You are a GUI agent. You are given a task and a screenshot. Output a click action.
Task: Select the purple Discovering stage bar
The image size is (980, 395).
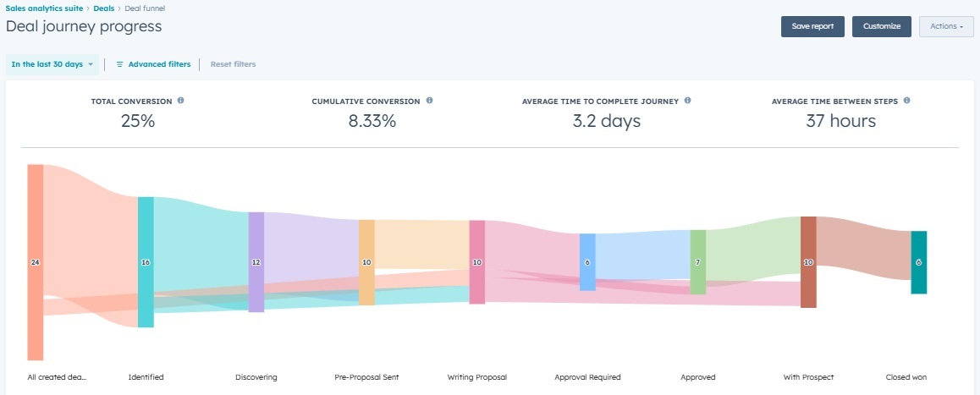pyautogui.click(x=256, y=262)
